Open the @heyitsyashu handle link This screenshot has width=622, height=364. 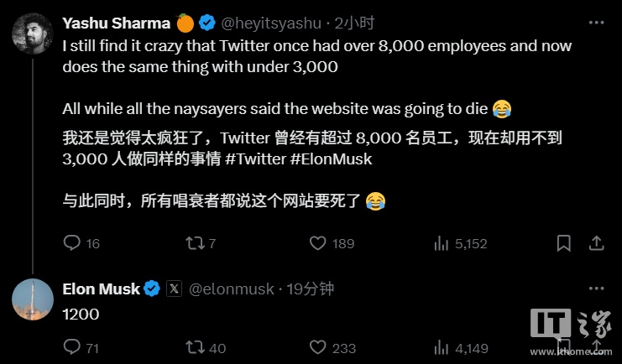tap(278, 23)
